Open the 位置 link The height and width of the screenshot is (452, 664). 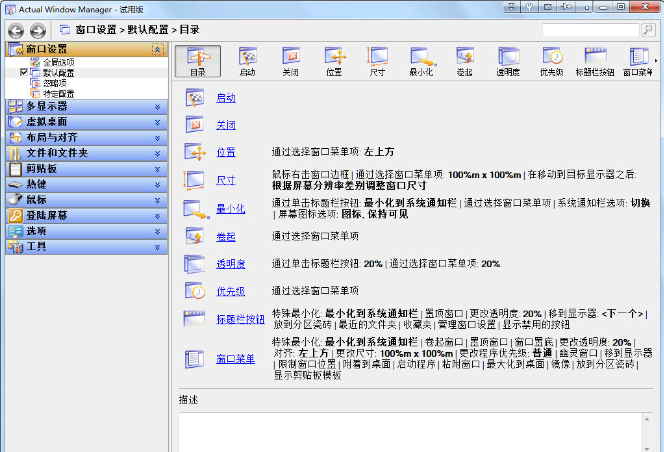226,152
